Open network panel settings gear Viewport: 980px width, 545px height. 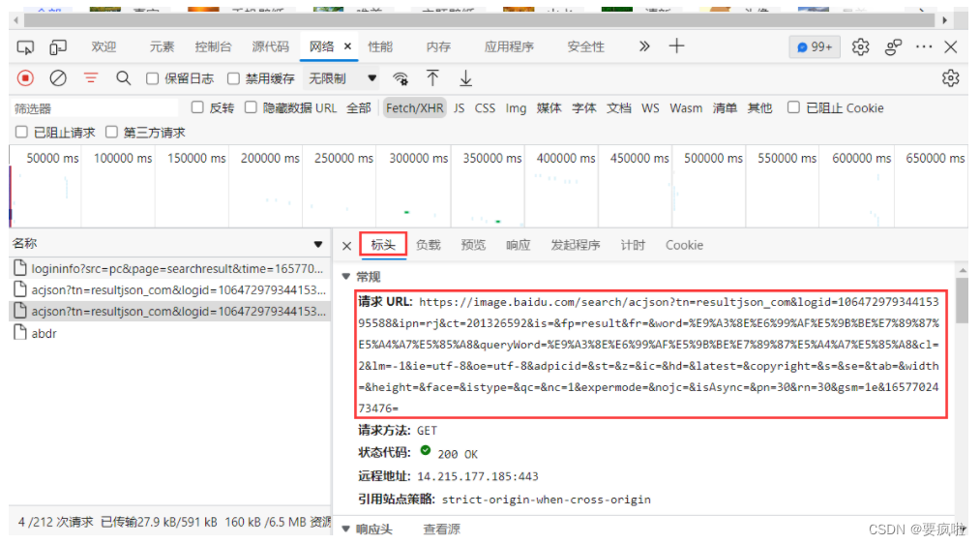(951, 78)
